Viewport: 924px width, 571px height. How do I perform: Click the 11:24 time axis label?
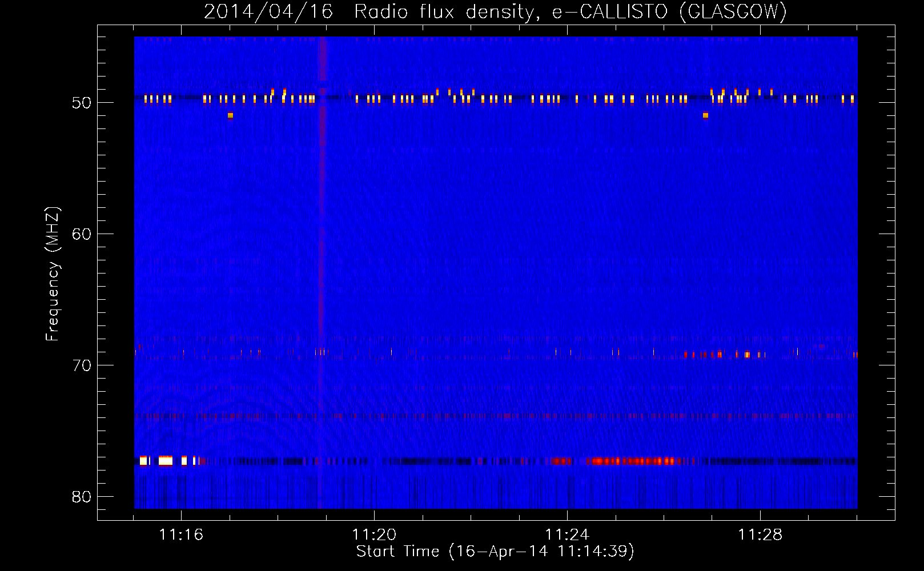567,535
